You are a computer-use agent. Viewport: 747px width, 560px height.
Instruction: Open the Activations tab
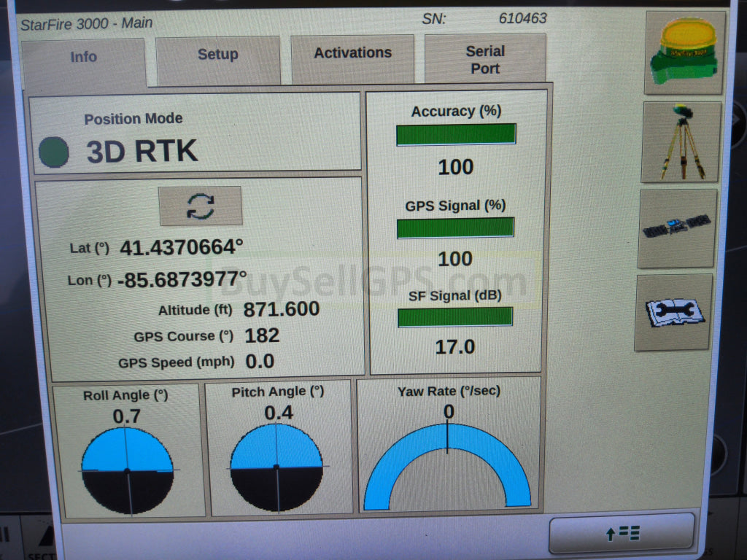click(x=352, y=58)
